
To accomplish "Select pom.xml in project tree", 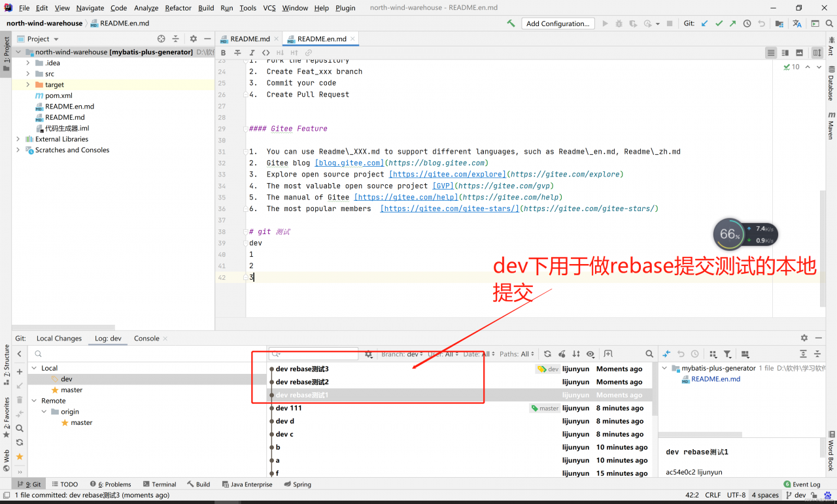I will (x=58, y=95).
